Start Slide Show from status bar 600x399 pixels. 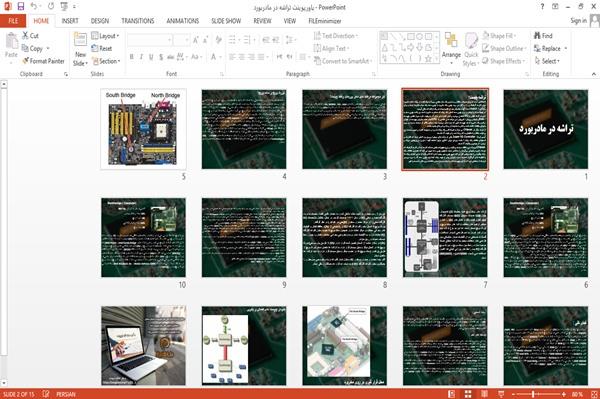[x=501, y=394]
